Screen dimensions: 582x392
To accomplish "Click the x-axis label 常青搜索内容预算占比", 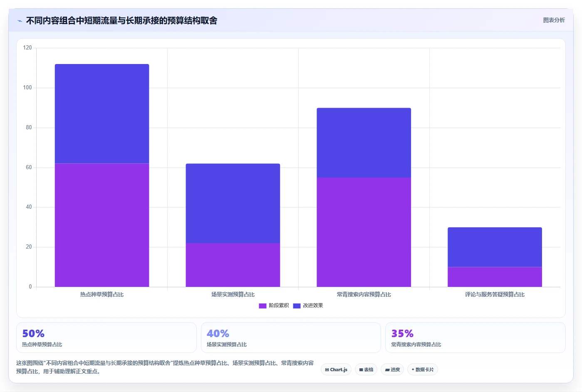I will click(364, 294).
